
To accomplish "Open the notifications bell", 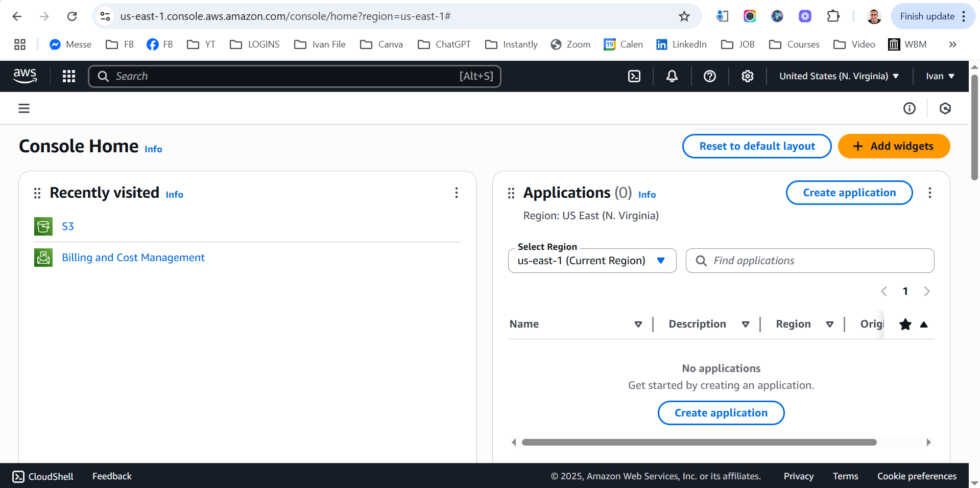I will 672,76.
